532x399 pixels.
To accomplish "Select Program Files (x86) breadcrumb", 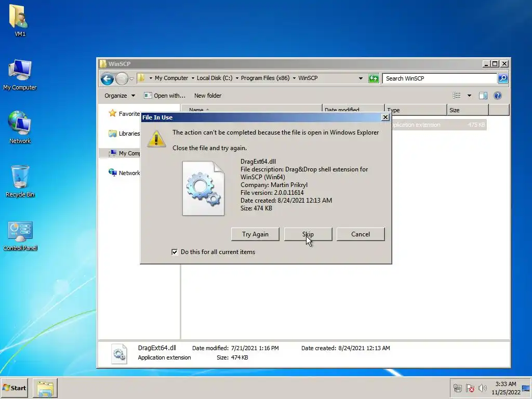I will point(265,78).
